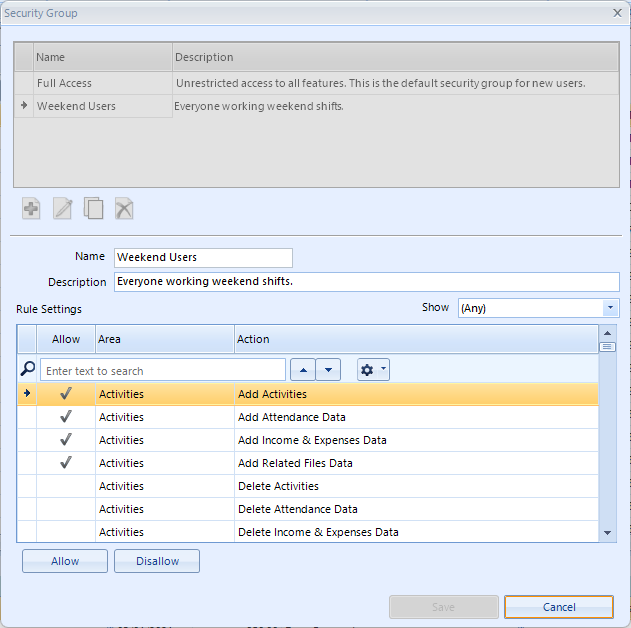
Task: Select the Add Income & Expenses Data cell
Action: 416,440
